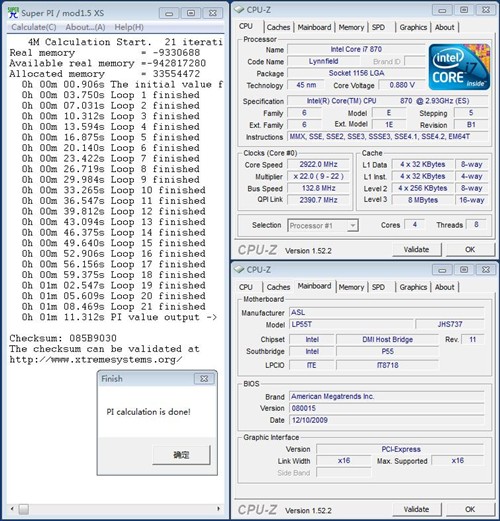
Task: Click the BIOS Date value '12/10/2009'
Action: 387,420
